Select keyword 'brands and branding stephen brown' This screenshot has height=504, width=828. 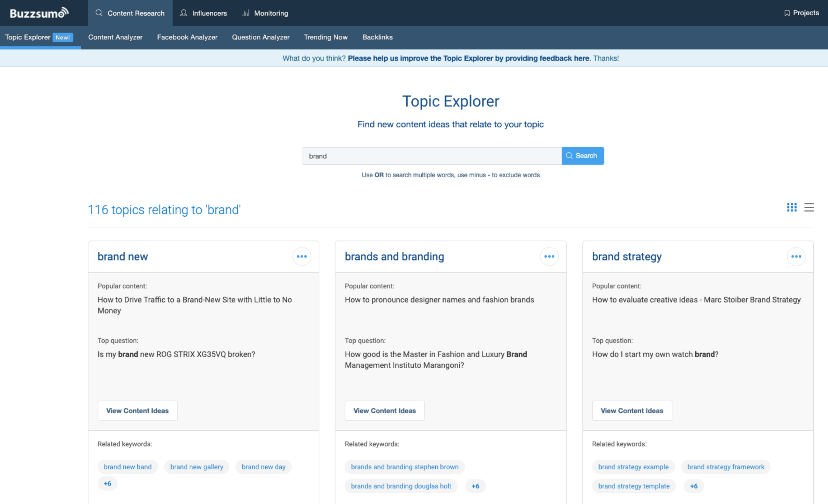pos(404,467)
